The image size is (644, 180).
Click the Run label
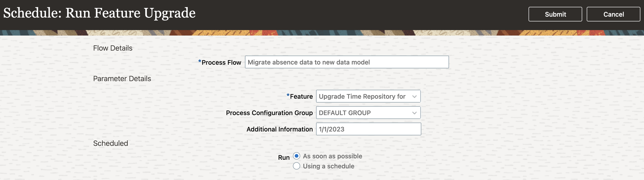(284, 157)
